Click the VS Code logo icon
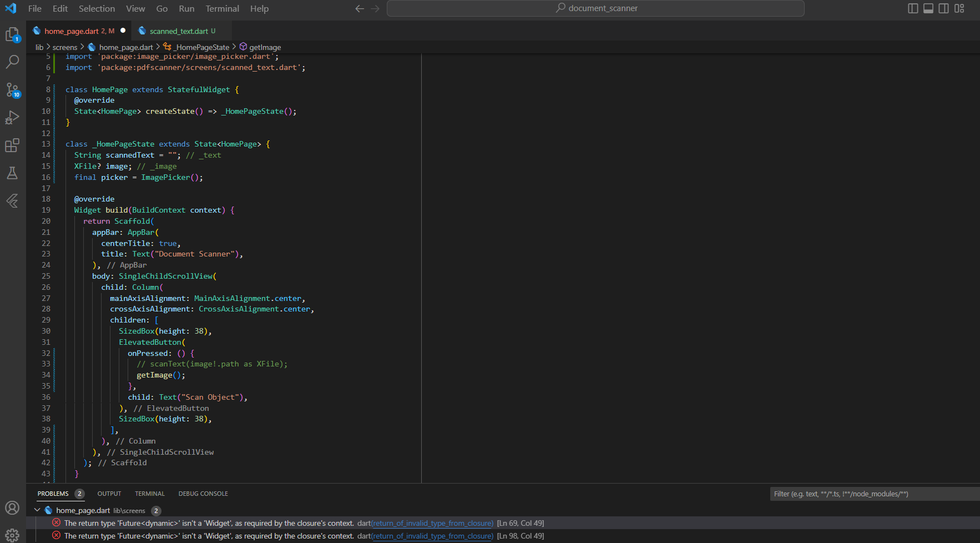980x543 pixels. click(x=11, y=8)
